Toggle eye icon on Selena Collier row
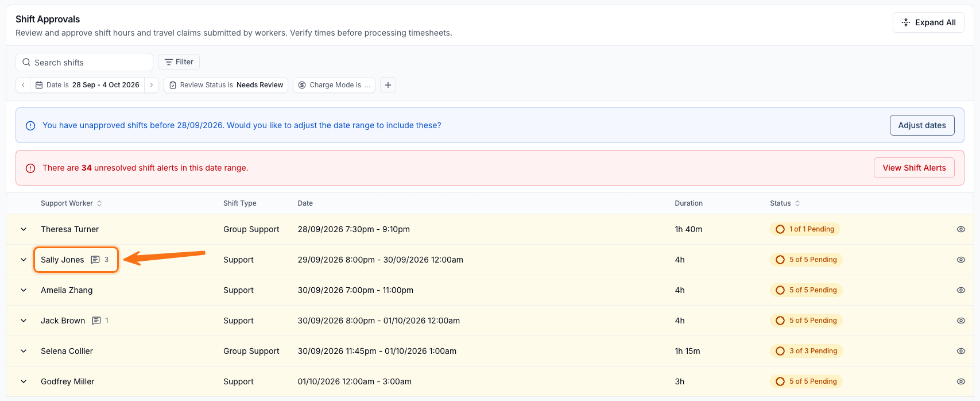Image resolution: width=980 pixels, height=401 pixels. click(x=961, y=351)
